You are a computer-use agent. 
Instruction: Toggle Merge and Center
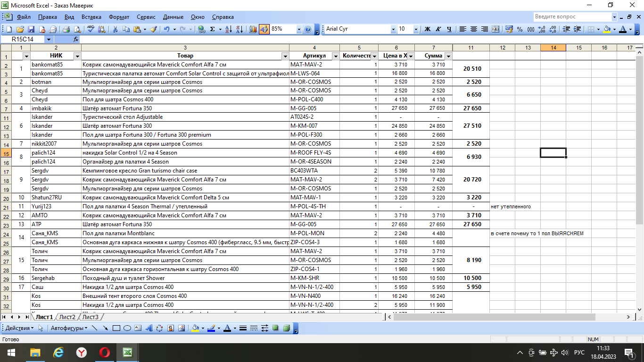click(x=495, y=29)
